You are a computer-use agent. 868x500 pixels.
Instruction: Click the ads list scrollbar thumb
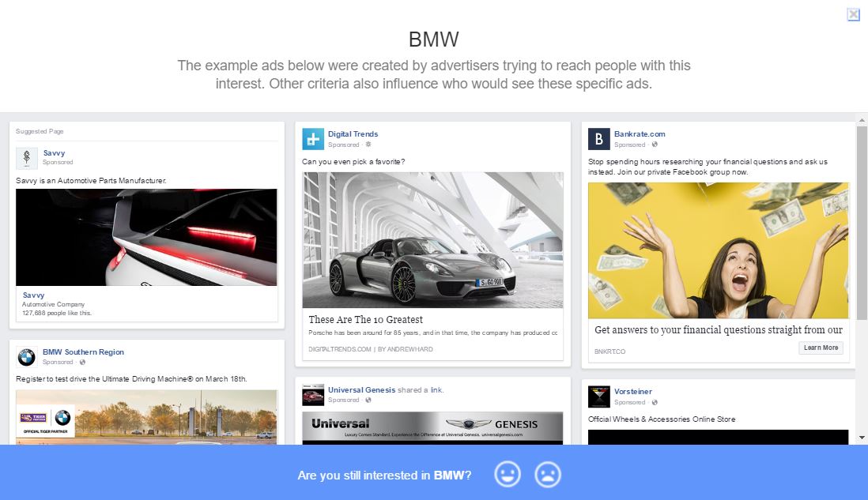[x=862, y=223]
